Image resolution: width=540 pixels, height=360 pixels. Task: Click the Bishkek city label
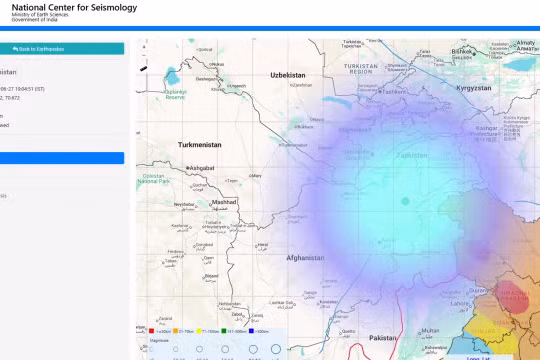coord(461,51)
